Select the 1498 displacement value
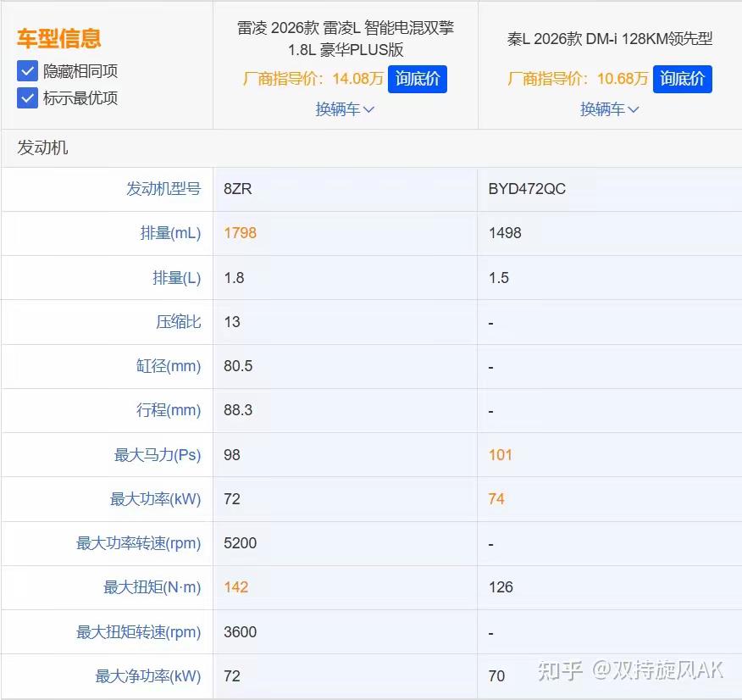The width and height of the screenshot is (742, 700). tap(505, 233)
